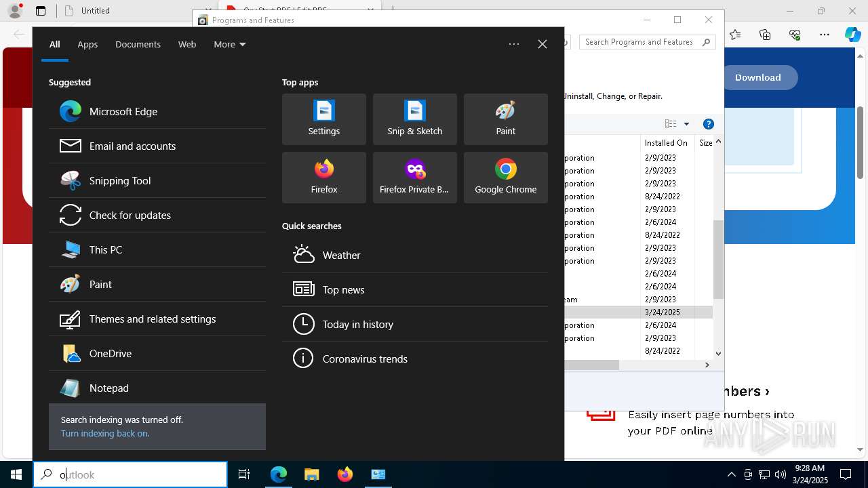Select Weather quick search
Viewport: 868px width, 488px height.
click(415, 256)
